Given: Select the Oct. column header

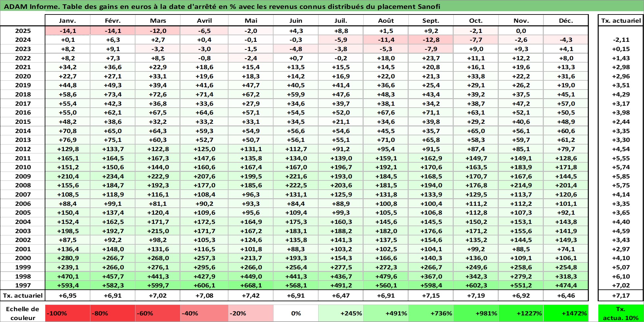Looking at the screenshot, I should point(476,20).
